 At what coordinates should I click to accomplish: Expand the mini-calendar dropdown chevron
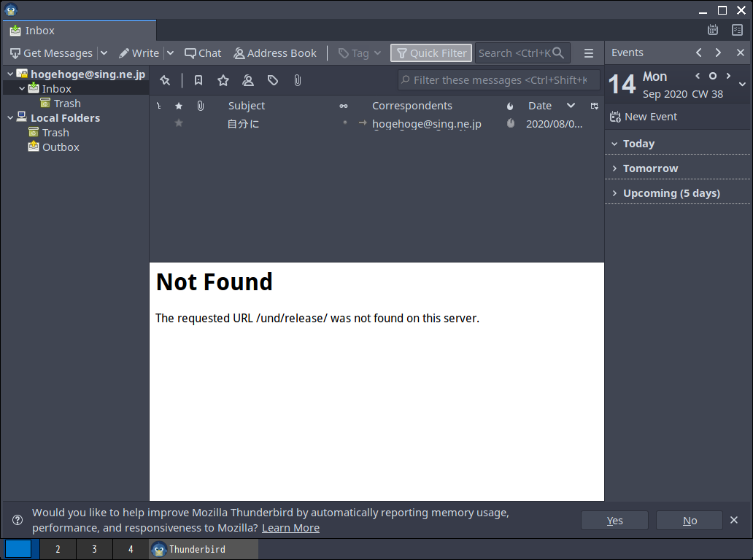click(x=743, y=85)
